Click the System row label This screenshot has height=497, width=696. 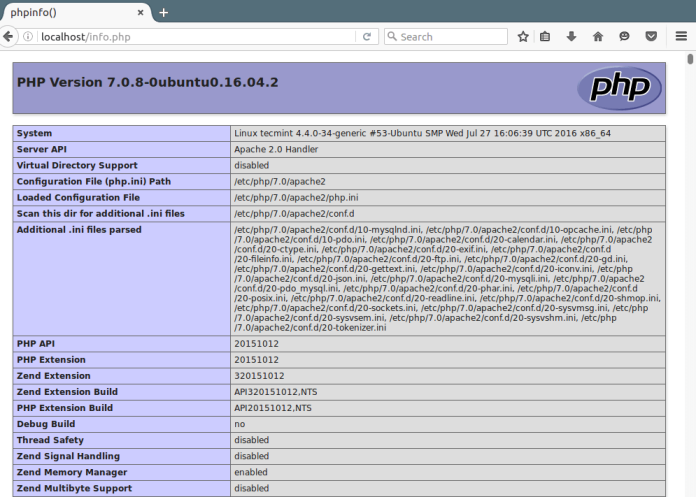tap(34, 133)
